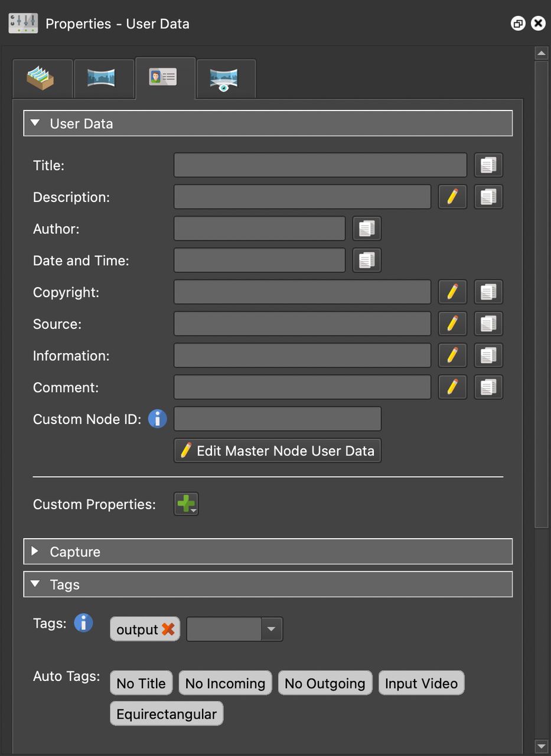The height and width of the screenshot is (756, 551).
Task: Edit the Description field with pencil icon
Action: [452, 197]
